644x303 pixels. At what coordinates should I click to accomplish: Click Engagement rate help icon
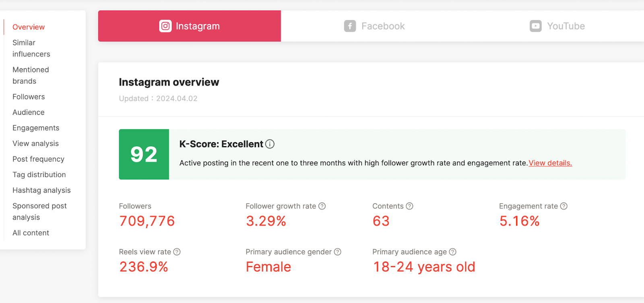(564, 206)
